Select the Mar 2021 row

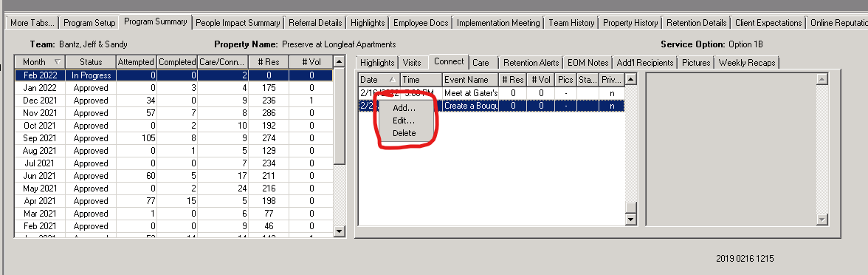click(x=174, y=214)
